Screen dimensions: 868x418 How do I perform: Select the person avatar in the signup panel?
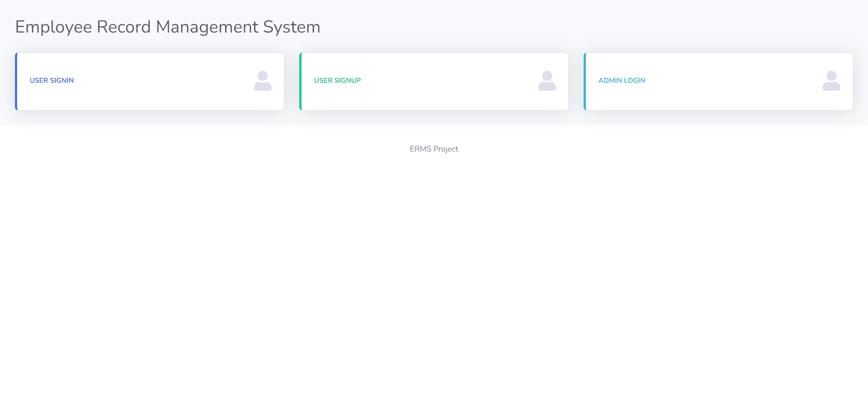[547, 81]
